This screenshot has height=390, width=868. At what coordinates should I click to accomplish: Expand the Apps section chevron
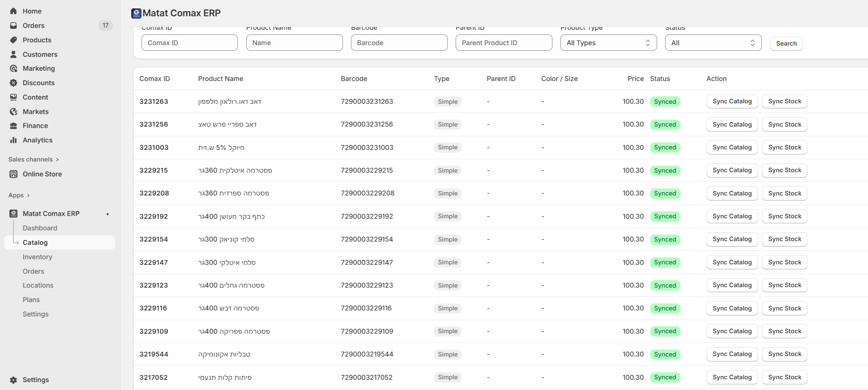(x=28, y=195)
